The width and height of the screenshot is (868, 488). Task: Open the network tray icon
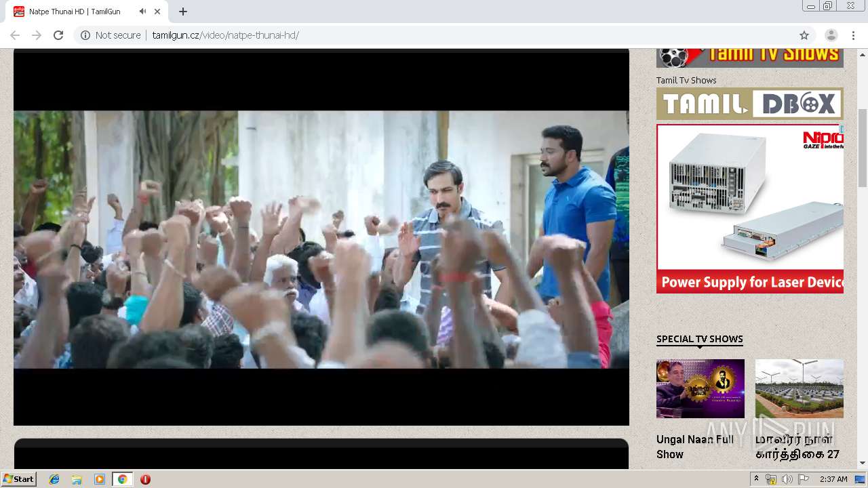tap(771, 479)
